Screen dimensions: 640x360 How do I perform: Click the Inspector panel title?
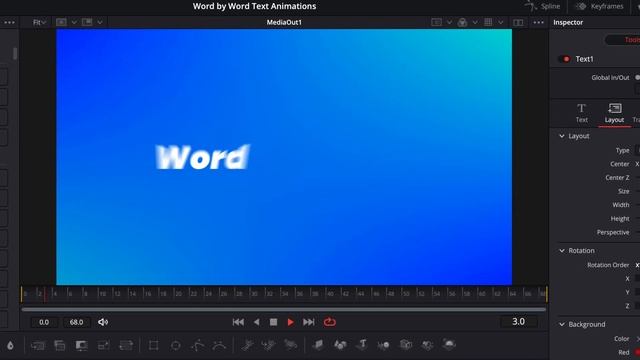tap(568, 22)
